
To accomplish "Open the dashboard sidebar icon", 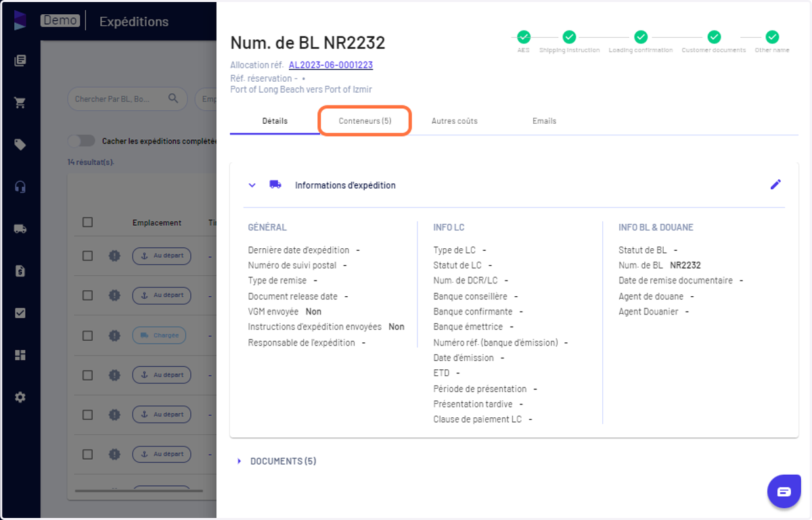I will click(20, 355).
